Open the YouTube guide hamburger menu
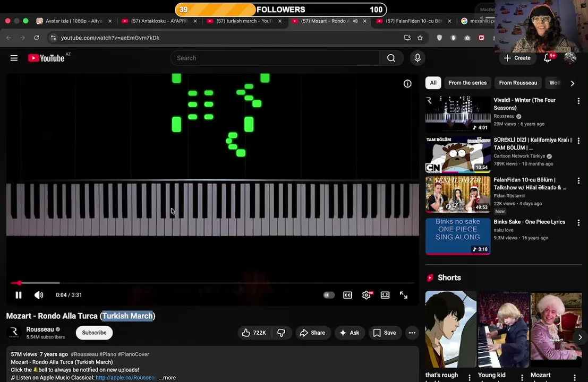Viewport: 588px width, 382px height. point(14,58)
